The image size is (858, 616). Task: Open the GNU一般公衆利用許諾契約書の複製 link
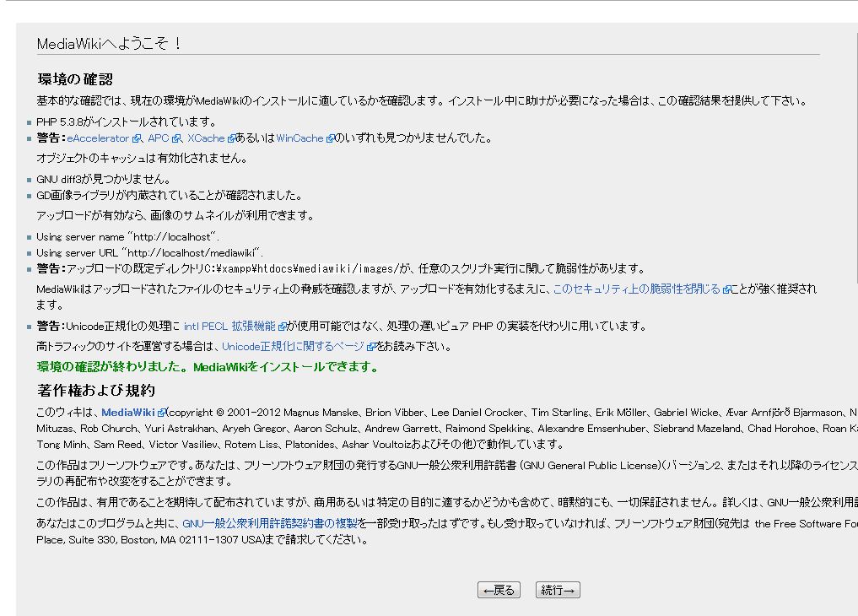(x=270, y=523)
